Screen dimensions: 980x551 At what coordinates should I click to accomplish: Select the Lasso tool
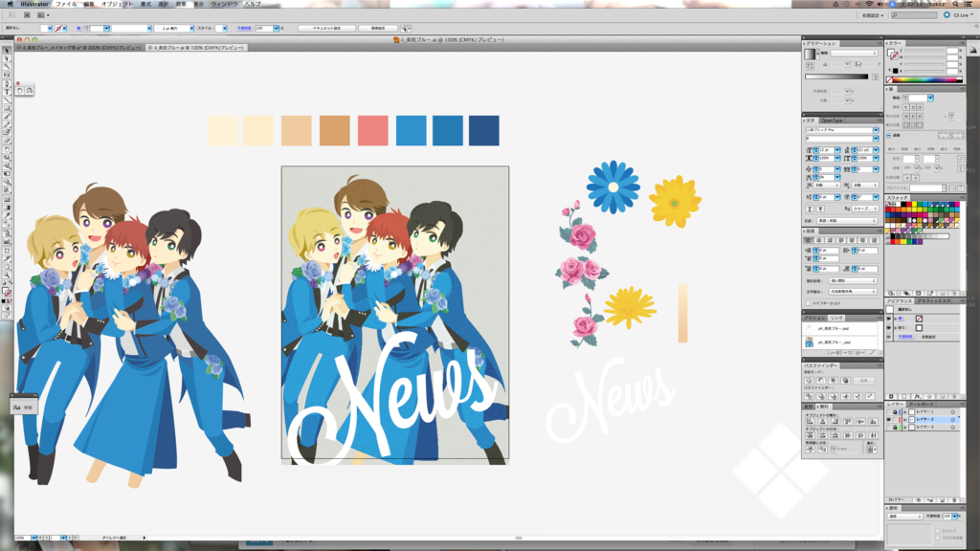coord(7,75)
